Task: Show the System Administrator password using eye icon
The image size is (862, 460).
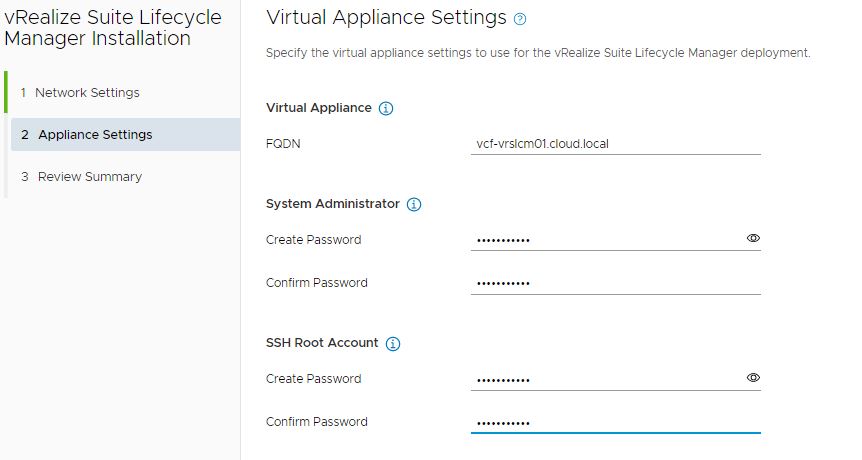Action: click(753, 239)
